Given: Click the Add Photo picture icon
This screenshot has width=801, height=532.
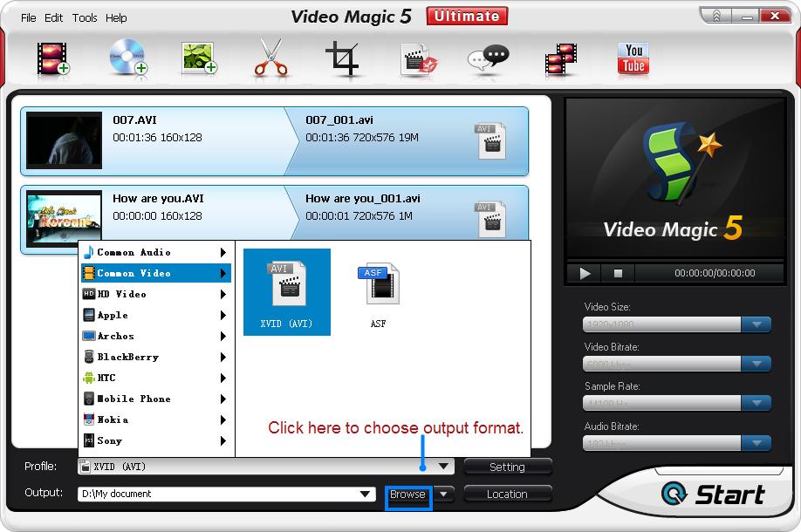Looking at the screenshot, I should coord(199,58).
